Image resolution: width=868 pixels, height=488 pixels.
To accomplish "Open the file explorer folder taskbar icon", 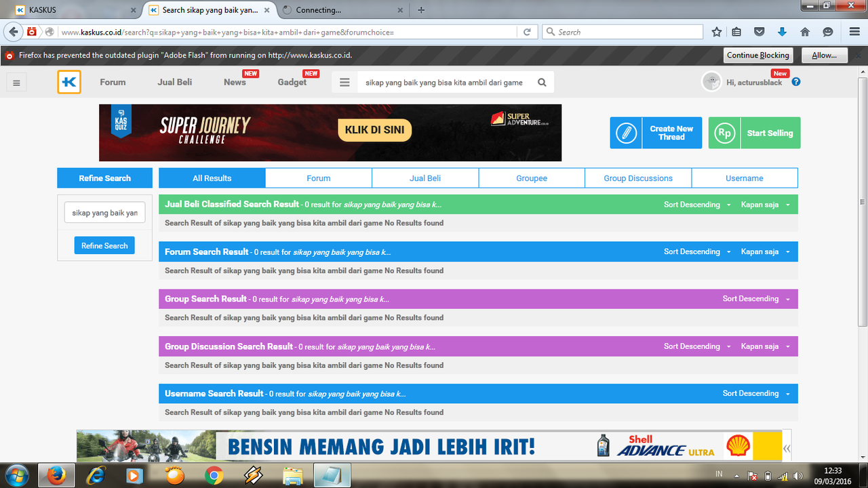I will coord(292,476).
